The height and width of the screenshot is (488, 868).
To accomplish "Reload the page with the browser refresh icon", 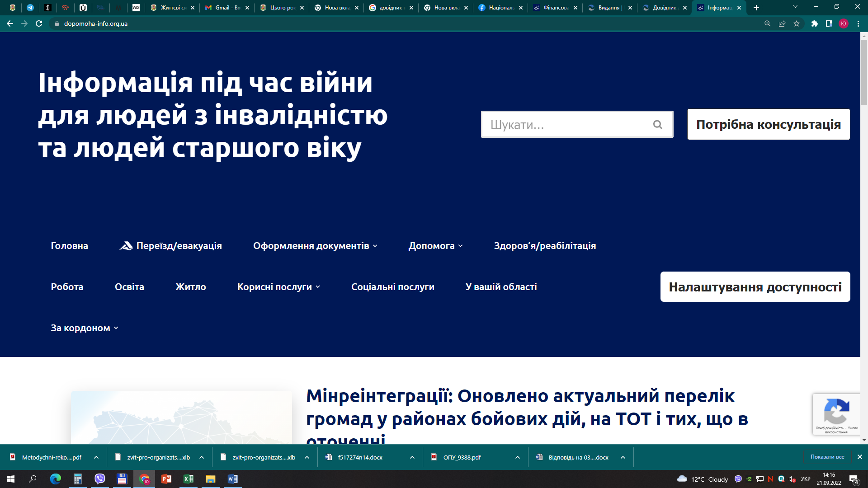I will point(39,23).
